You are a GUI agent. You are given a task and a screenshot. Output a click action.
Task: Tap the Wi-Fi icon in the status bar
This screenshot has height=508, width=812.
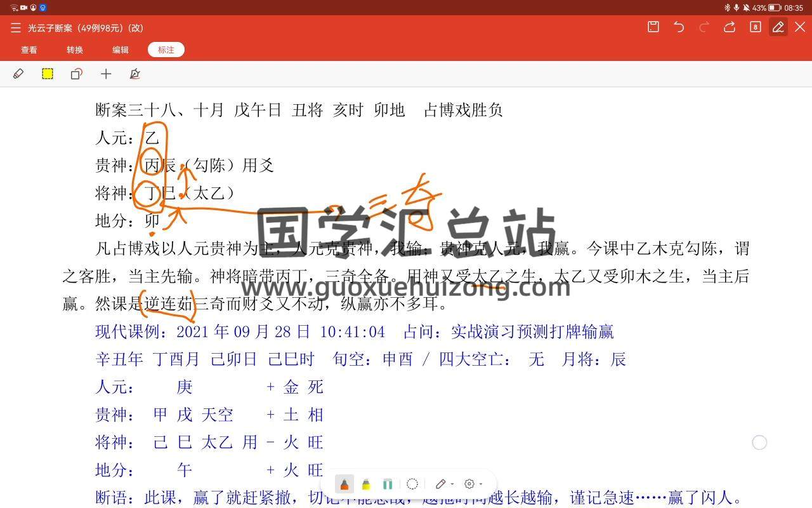[x=14, y=8]
